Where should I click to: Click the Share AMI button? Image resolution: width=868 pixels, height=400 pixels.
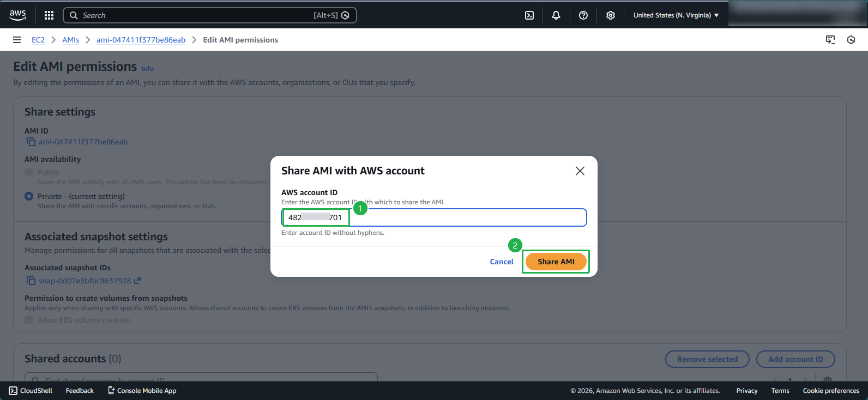pyautogui.click(x=556, y=262)
